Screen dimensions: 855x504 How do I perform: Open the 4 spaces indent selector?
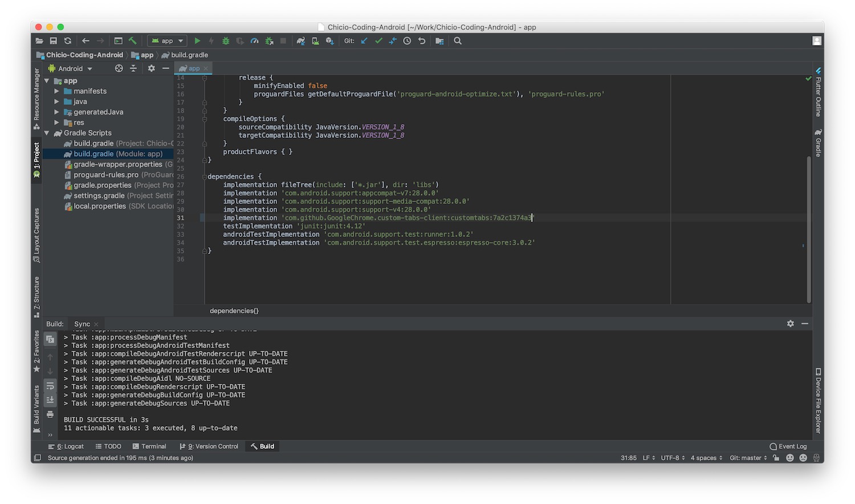[706, 458]
